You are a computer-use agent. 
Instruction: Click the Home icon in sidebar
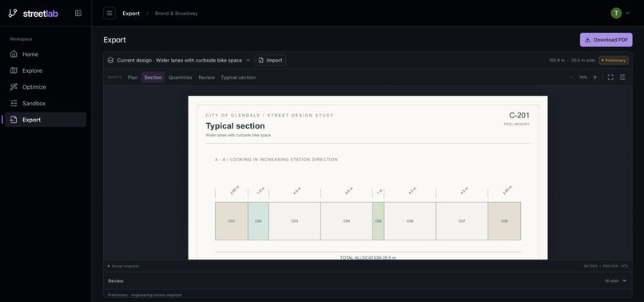point(14,54)
